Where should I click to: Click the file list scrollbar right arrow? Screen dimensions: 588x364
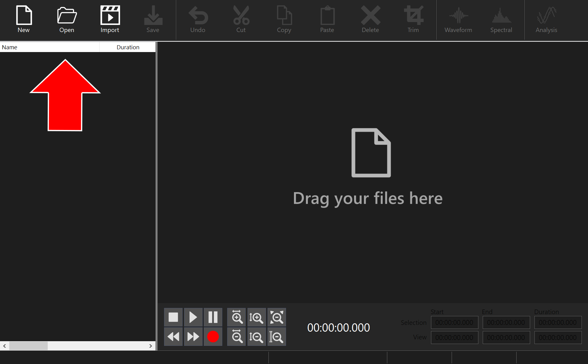click(x=151, y=346)
